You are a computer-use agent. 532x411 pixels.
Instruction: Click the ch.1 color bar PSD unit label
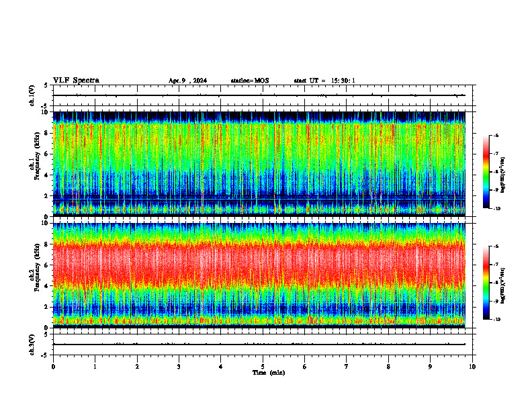point(503,175)
